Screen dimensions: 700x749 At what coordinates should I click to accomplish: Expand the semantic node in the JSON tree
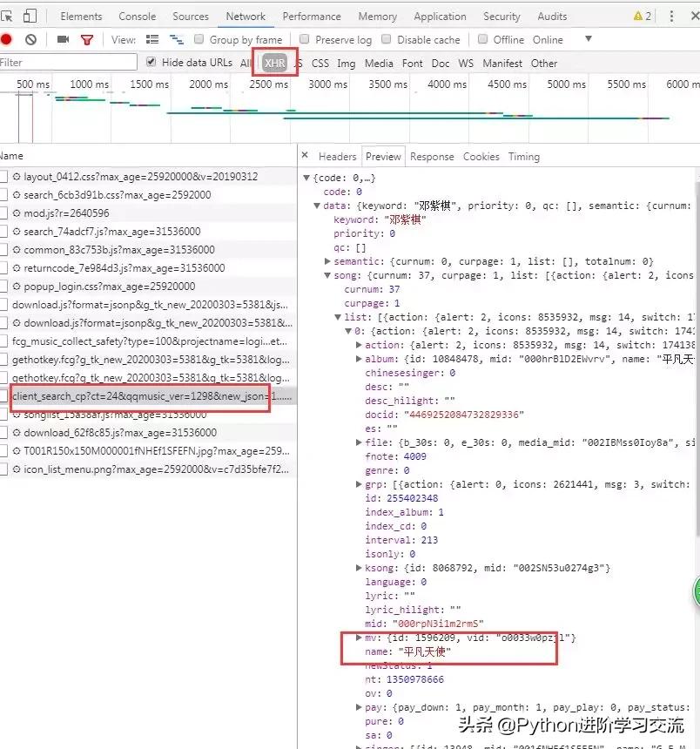click(328, 260)
